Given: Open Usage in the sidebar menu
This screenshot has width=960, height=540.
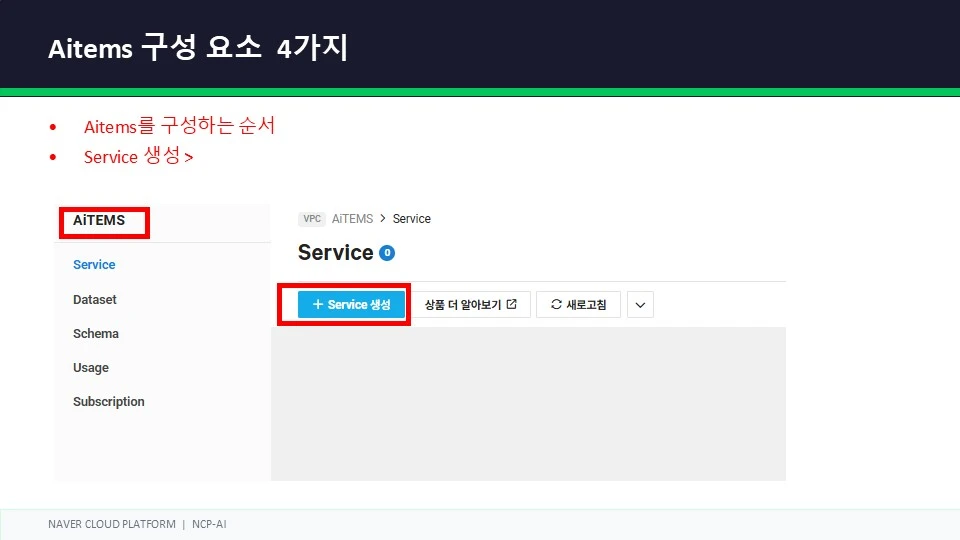Looking at the screenshot, I should coord(91,368).
